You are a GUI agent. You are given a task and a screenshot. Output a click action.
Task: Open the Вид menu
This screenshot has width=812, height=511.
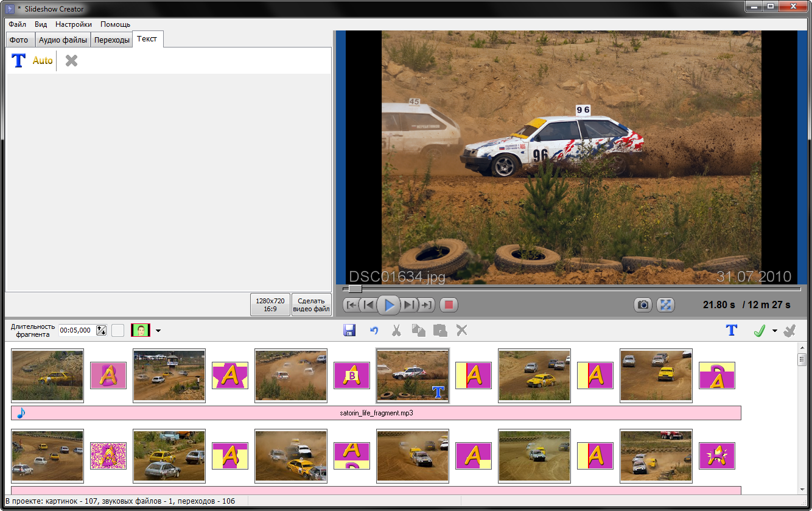click(41, 24)
